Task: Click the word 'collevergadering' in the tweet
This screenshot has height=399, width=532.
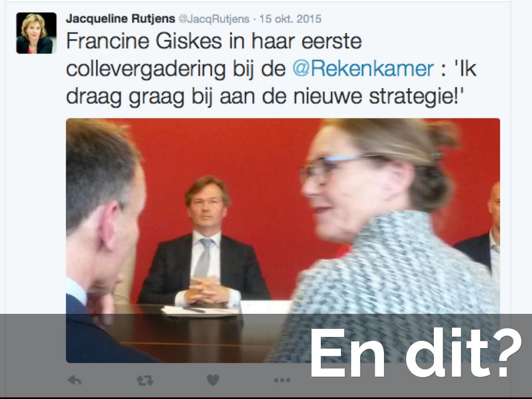Action: pos(146,70)
